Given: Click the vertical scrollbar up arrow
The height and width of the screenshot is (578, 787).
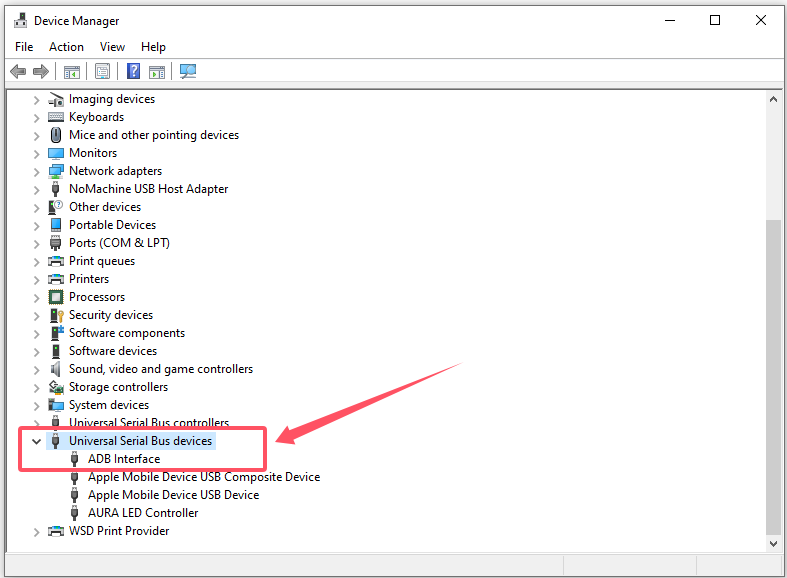Looking at the screenshot, I should click(773, 99).
